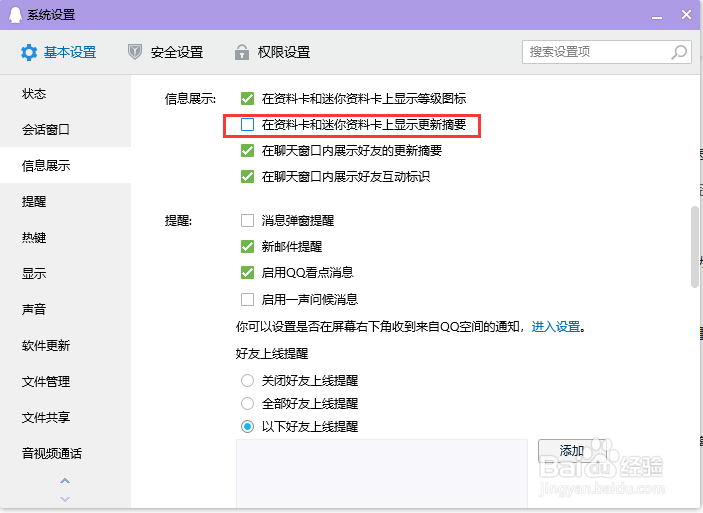Screen dimensions: 703x513
Task: Switch to the 权限设置 tab
Action: coord(273,52)
